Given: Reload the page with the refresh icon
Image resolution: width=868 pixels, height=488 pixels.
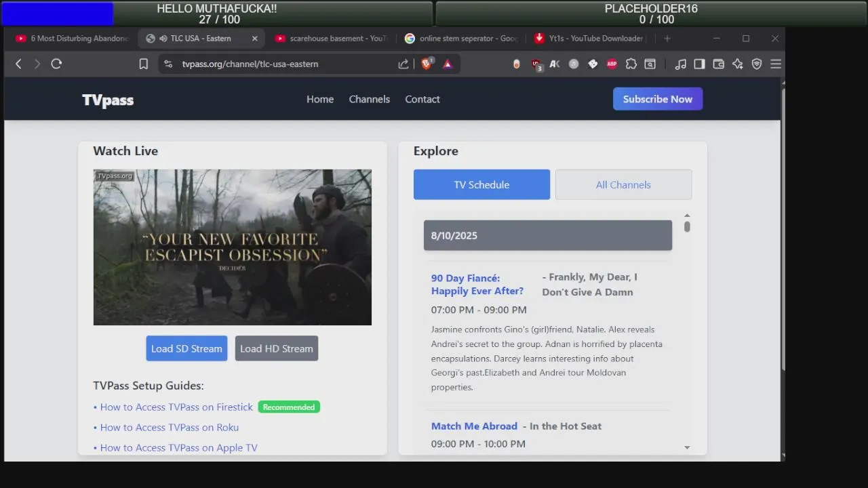Looking at the screenshot, I should pos(56,64).
